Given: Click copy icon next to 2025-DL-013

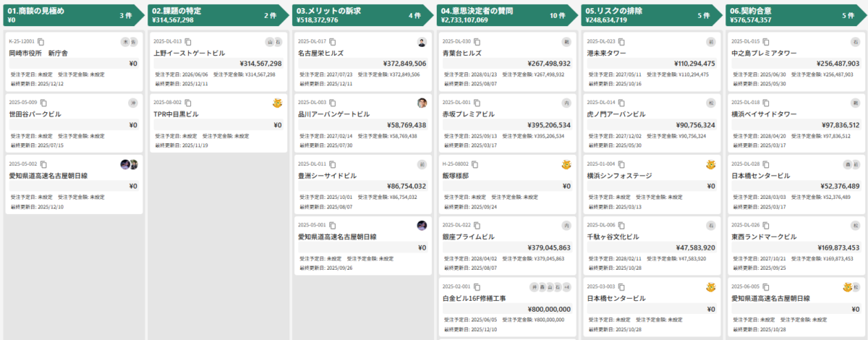Looking at the screenshot, I should point(187,42).
